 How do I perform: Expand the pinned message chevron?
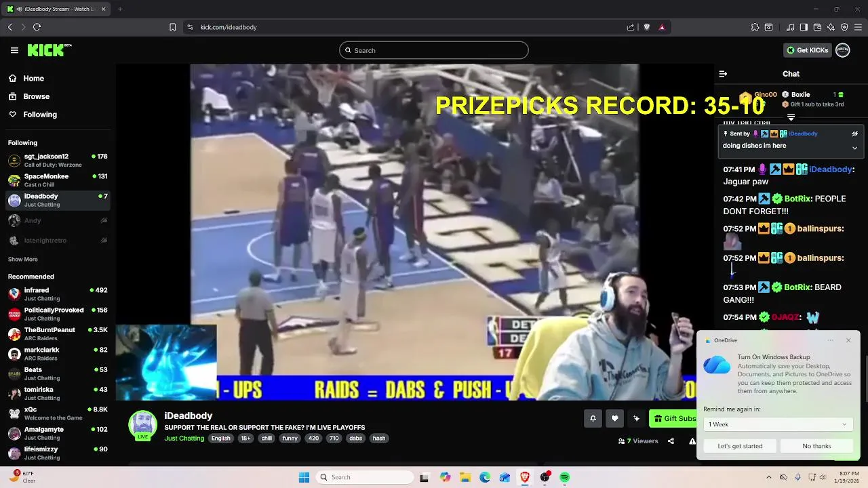point(854,148)
